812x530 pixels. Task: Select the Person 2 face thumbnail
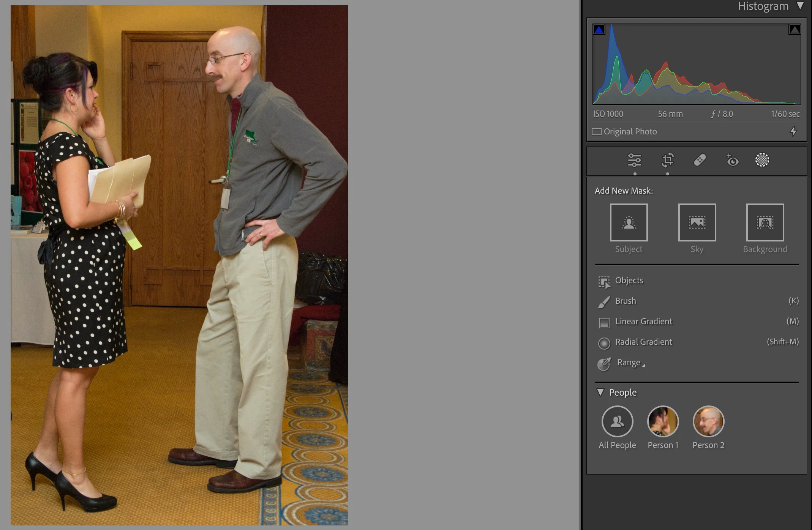708,421
